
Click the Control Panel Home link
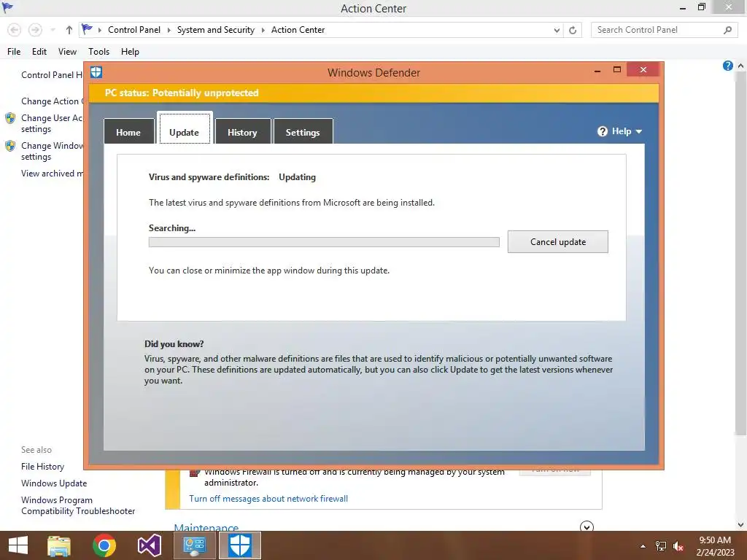(52, 75)
